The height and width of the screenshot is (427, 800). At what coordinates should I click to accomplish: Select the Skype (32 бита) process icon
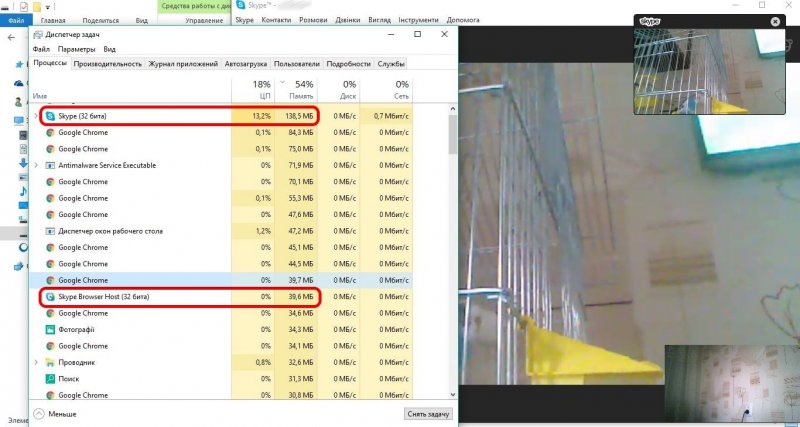coord(50,116)
